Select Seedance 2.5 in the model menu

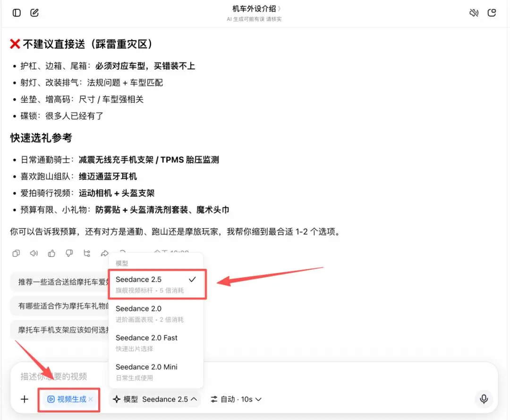157,284
